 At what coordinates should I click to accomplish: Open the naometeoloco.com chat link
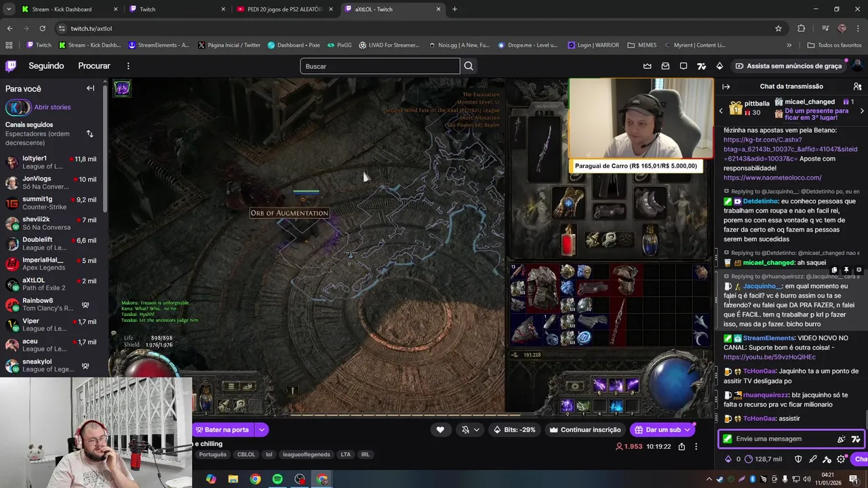pos(772,178)
